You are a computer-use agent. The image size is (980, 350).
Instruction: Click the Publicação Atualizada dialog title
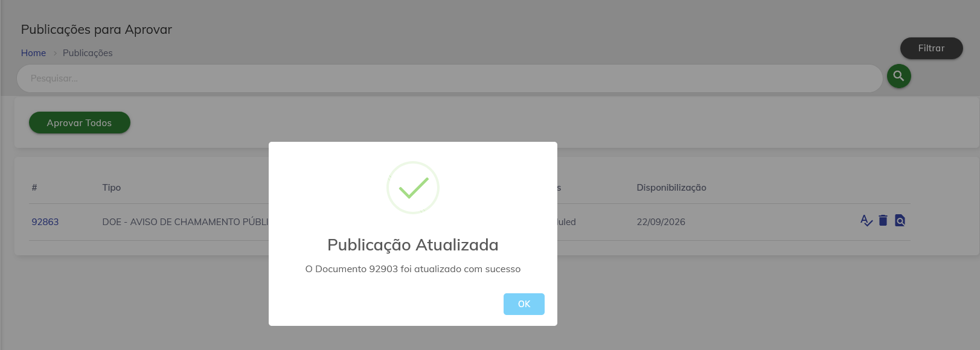(x=413, y=245)
